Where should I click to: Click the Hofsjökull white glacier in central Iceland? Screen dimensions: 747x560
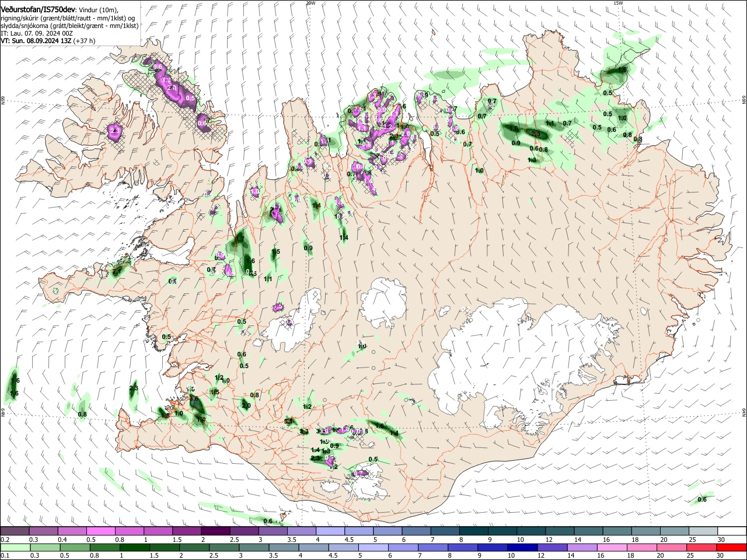click(x=383, y=302)
